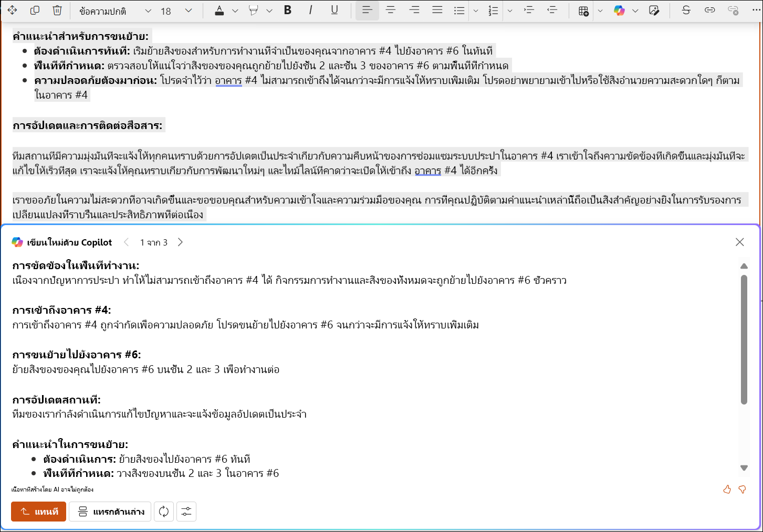Select justify alignment
The height and width of the screenshot is (532, 763).
tap(437, 10)
